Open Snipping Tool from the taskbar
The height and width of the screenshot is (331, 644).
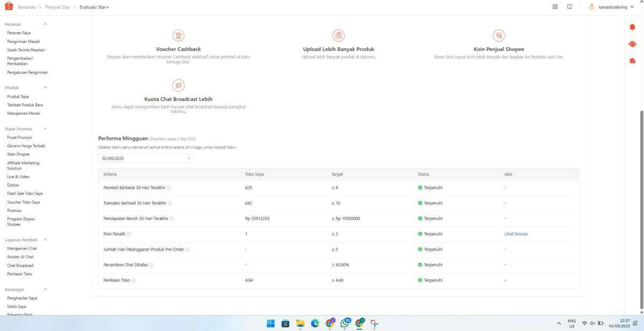(374, 323)
